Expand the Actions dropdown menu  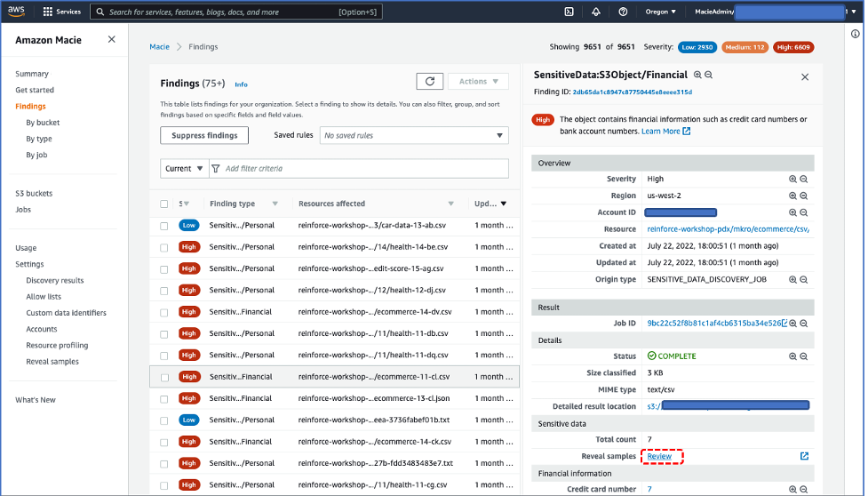[478, 82]
